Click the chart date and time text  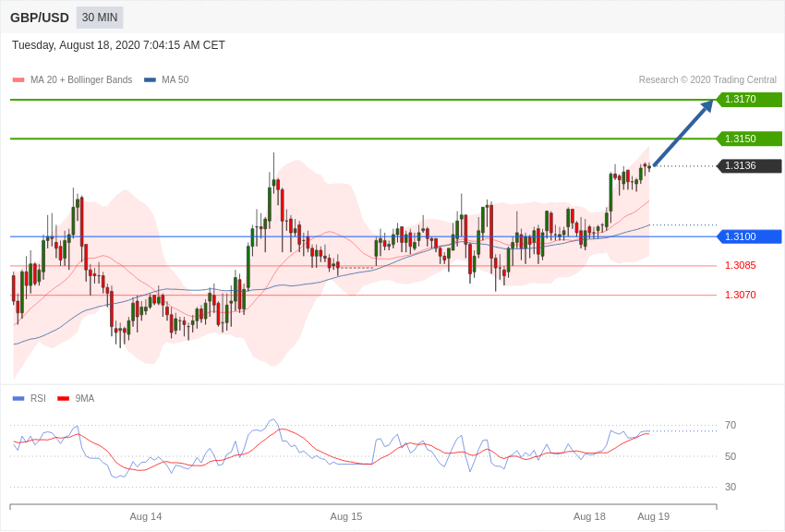[x=118, y=45]
